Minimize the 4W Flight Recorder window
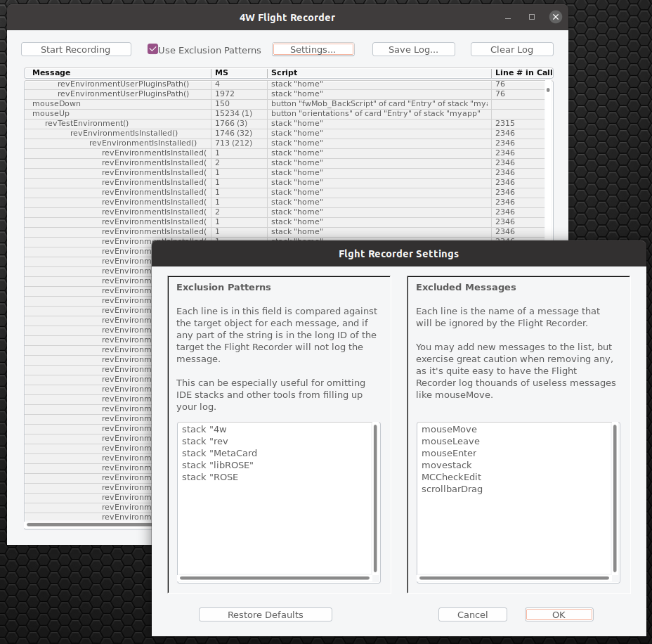The width and height of the screenshot is (652, 644). pyautogui.click(x=509, y=17)
